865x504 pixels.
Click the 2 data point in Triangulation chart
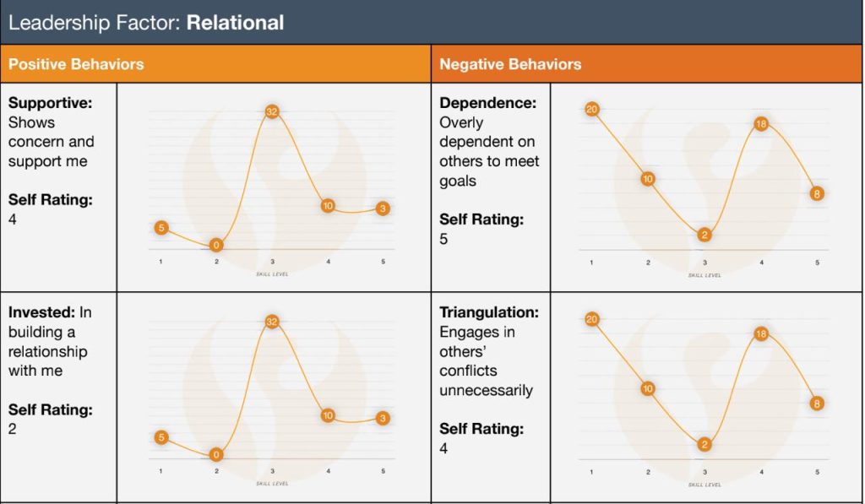click(x=705, y=445)
